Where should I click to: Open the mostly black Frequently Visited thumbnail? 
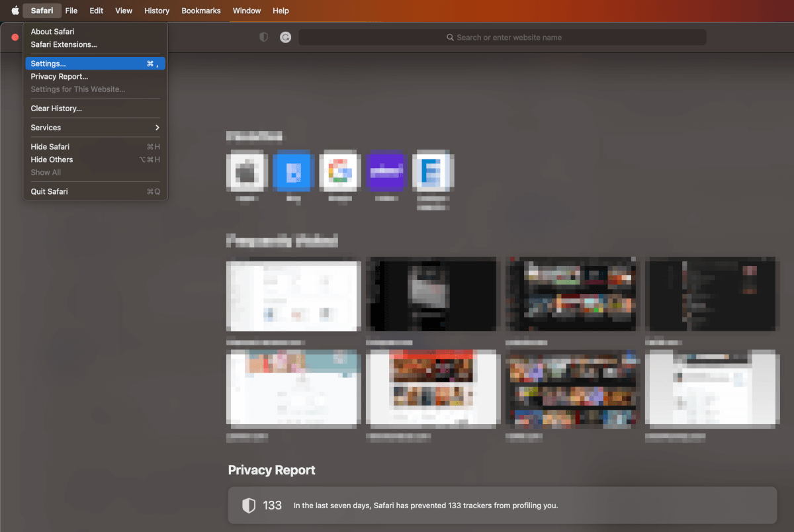(x=433, y=294)
